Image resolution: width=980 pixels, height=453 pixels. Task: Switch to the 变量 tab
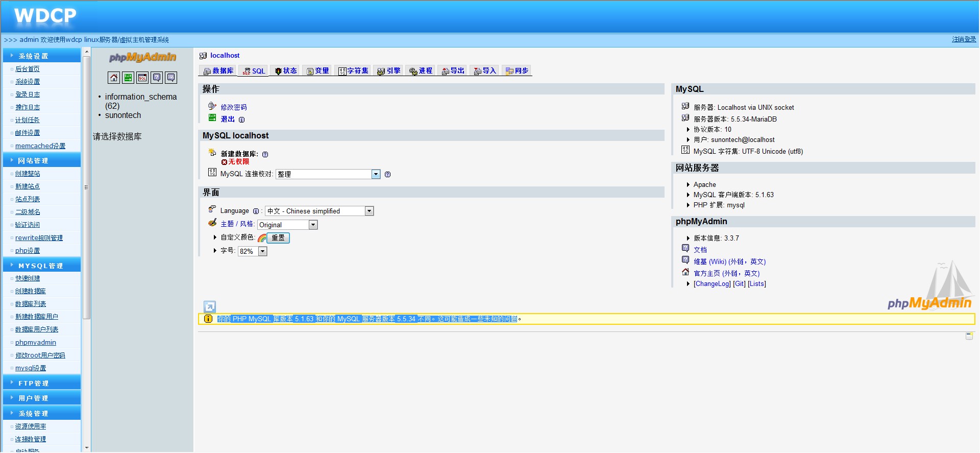point(317,71)
